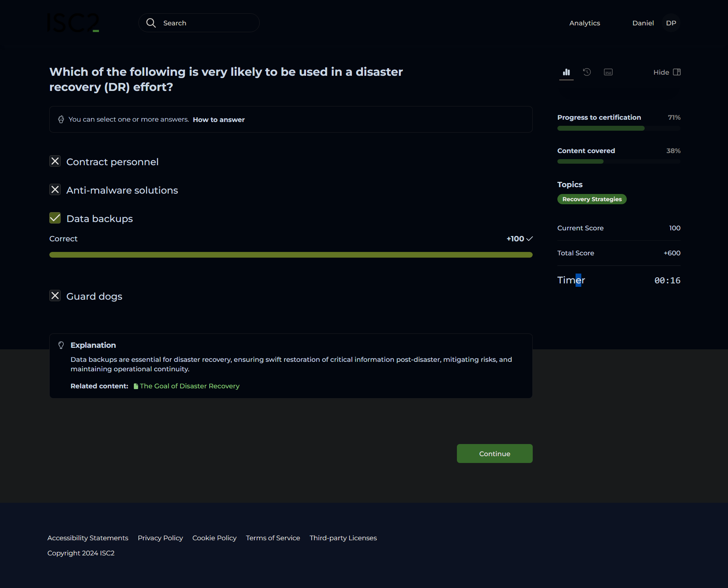Viewport: 728px width, 588px height.
Task: Open the statistics bar chart tab
Action: [566, 72]
